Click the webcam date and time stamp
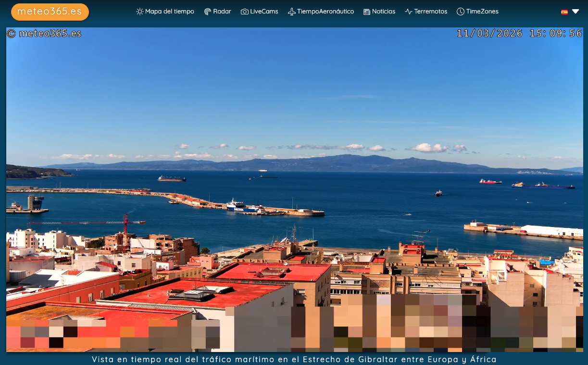 click(519, 34)
